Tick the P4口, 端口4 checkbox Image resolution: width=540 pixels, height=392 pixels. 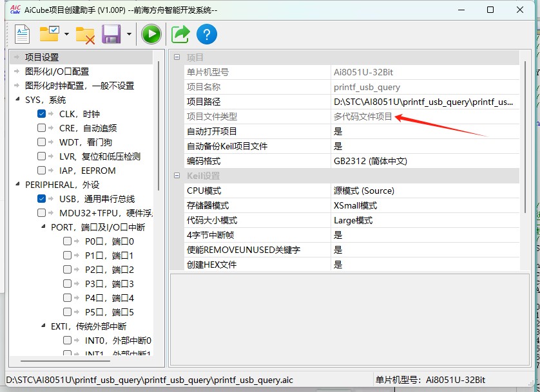coord(67,297)
